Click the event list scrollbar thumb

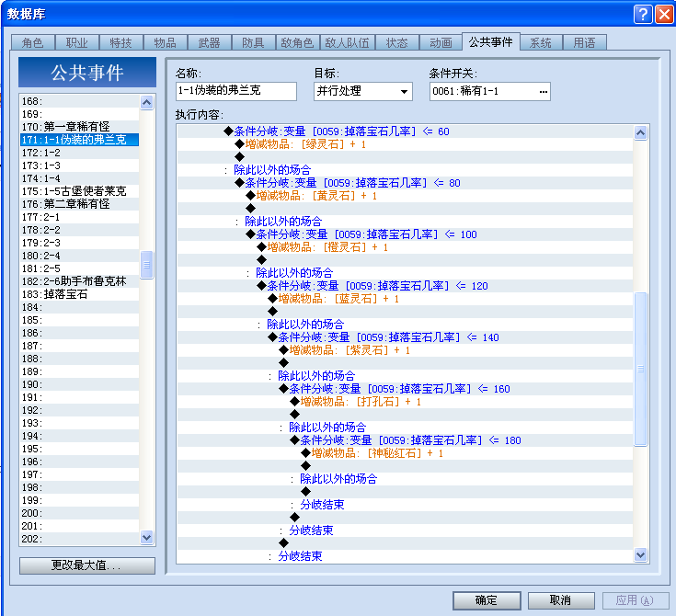tap(146, 265)
